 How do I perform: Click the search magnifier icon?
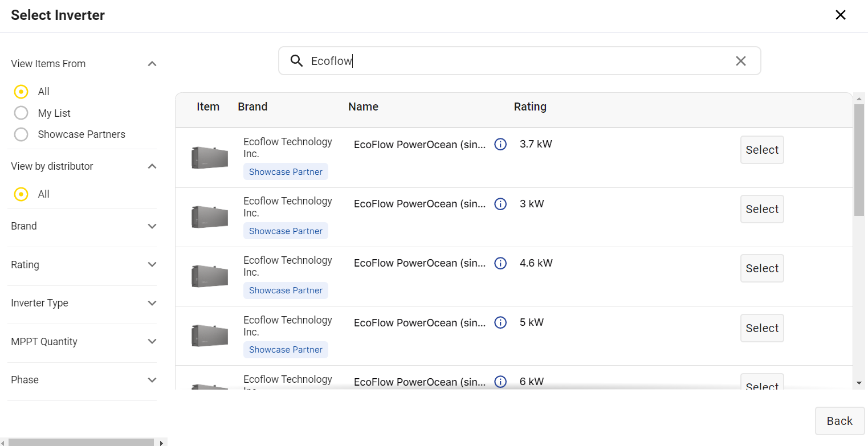point(296,61)
